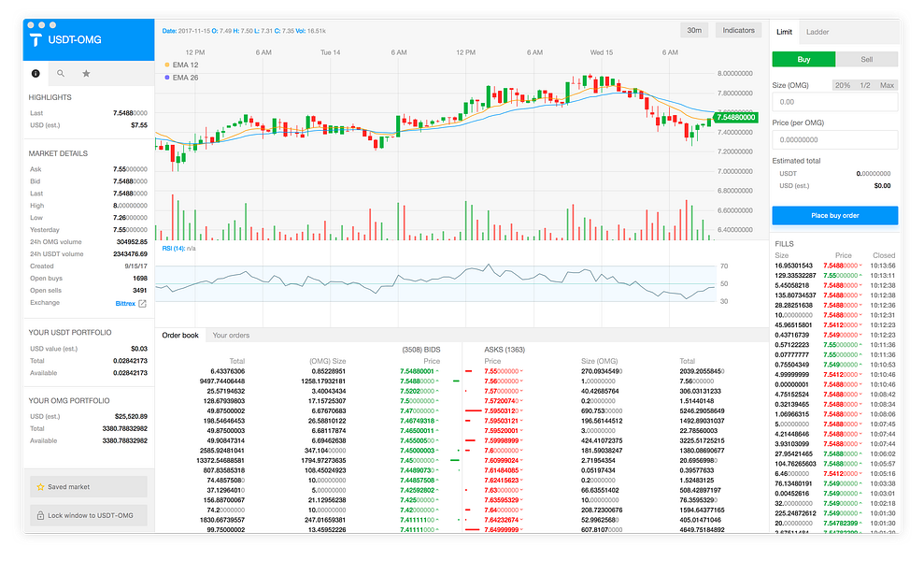Click the Created date 9/15/17
Screen dimensions: 924x561
[x=136, y=266]
